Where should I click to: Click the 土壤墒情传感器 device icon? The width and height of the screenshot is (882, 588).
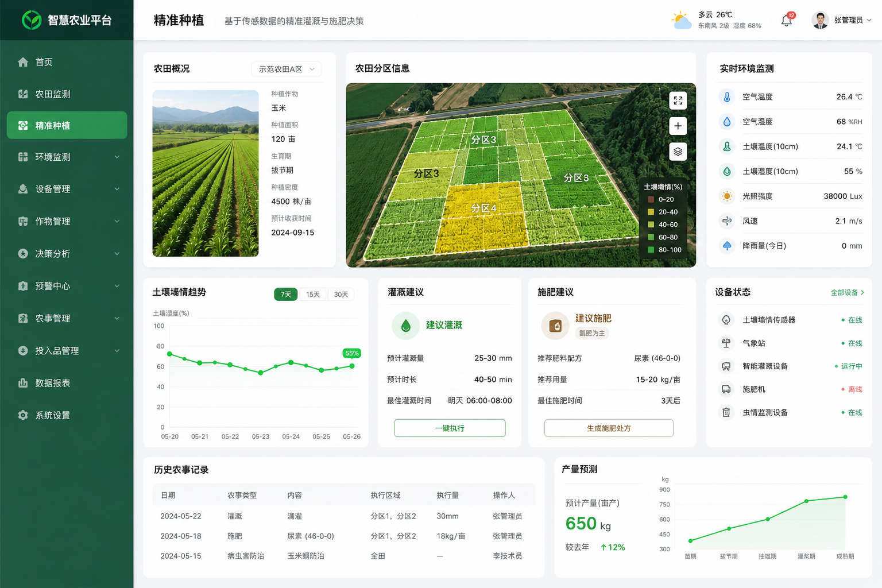click(726, 320)
